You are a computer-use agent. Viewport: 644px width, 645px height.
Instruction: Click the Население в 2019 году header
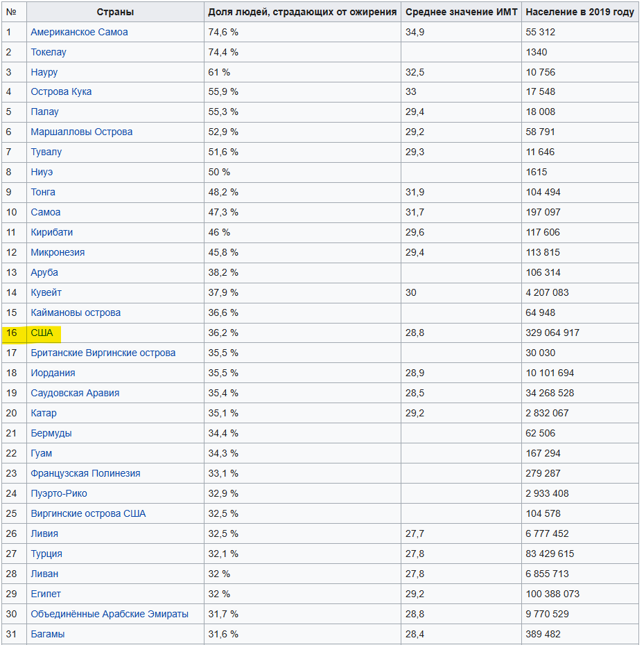click(x=580, y=12)
